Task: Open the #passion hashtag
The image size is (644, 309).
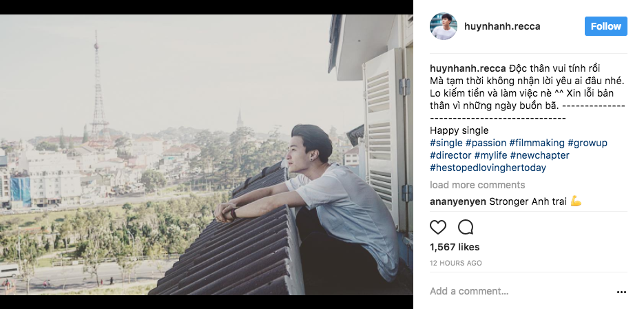Action: point(486,143)
